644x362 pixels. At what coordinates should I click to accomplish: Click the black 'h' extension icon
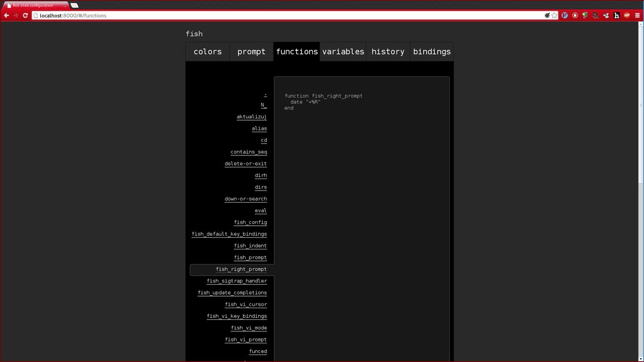tap(616, 16)
